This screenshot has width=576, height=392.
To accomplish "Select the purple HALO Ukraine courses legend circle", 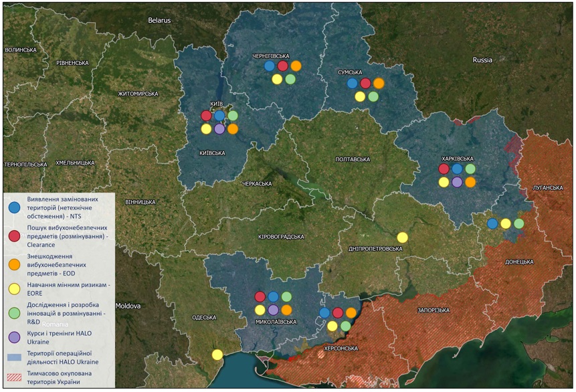I will pos(14,336).
